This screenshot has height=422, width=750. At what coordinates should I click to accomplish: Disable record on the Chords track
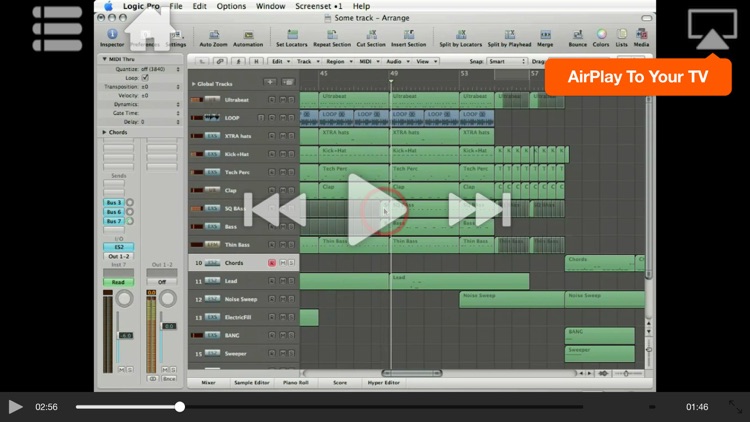[272, 263]
